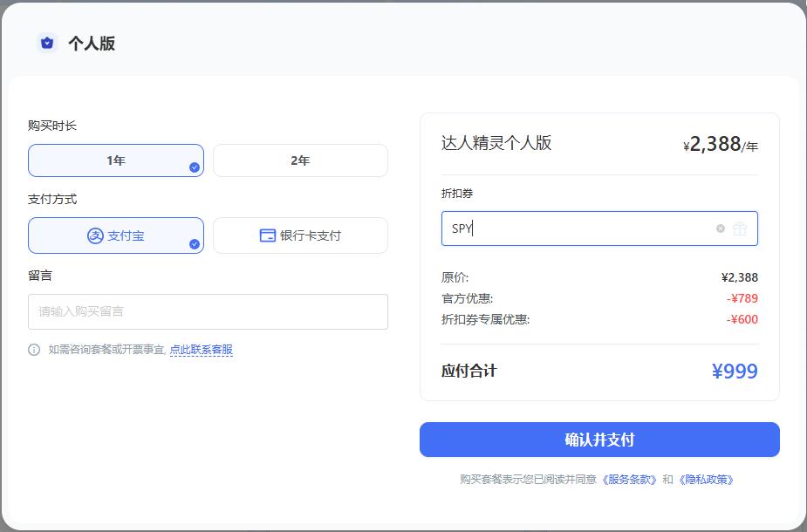This screenshot has height=532, width=807.
Task: Select the 1年 purchase duration
Action: [x=115, y=160]
